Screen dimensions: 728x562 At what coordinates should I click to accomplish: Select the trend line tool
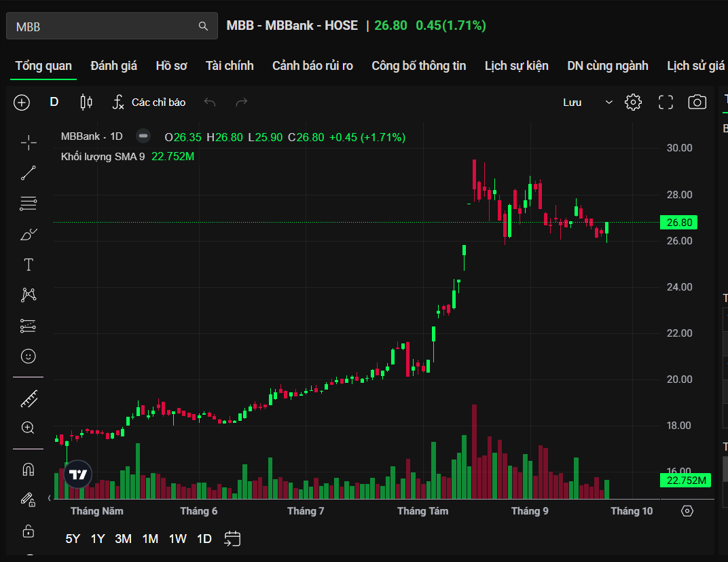pos(29,173)
